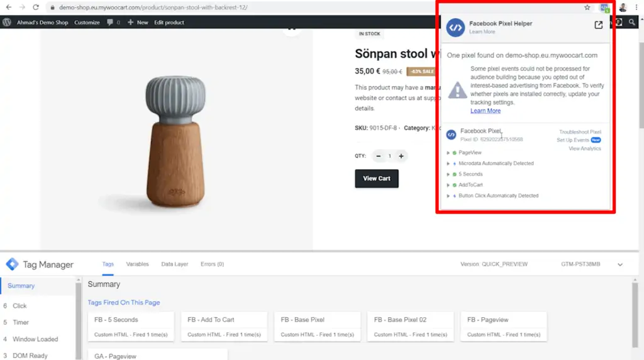Click the SKU 9015-DF-8 text
This screenshot has width=644, height=360.
376,128
